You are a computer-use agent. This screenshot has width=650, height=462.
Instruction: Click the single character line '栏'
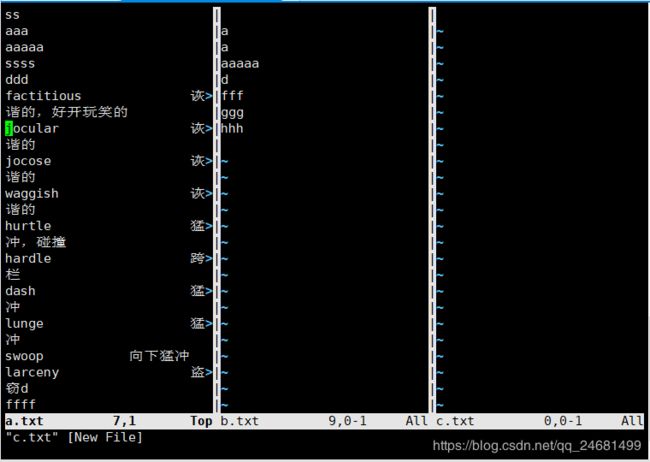coord(12,275)
